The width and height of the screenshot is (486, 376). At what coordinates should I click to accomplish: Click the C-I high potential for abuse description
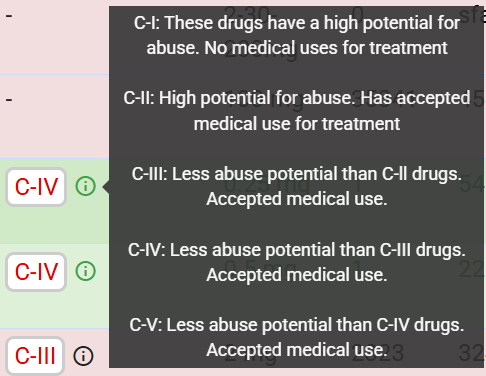297,35
